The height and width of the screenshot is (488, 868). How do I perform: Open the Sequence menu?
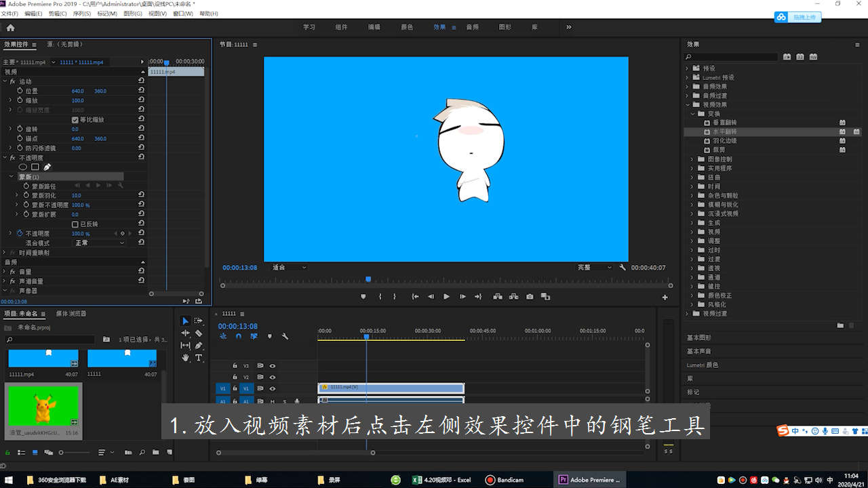81,14
